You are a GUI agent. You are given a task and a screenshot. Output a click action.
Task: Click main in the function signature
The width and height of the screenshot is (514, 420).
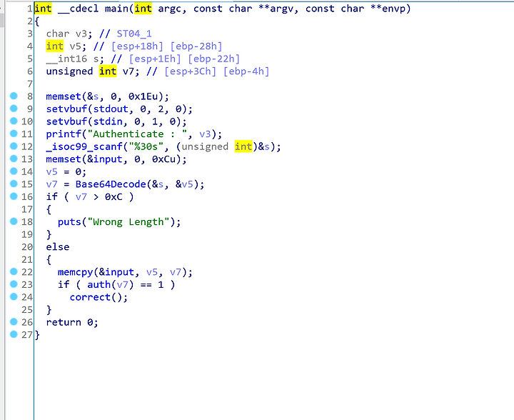pyautogui.click(x=116, y=9)
